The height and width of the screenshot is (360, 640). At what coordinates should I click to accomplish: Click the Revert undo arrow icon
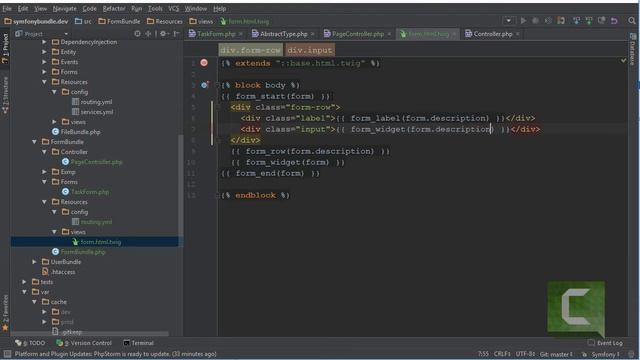pyautogui.click(x=614, y=21)
